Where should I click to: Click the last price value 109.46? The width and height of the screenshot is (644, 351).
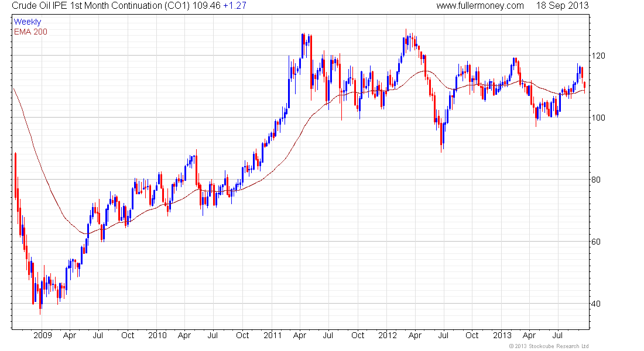206,6
